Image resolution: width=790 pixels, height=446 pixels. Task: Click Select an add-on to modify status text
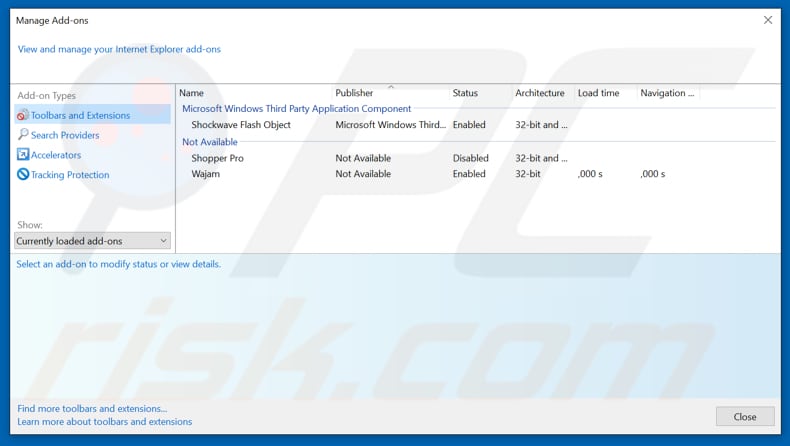(x=118, y=264)
